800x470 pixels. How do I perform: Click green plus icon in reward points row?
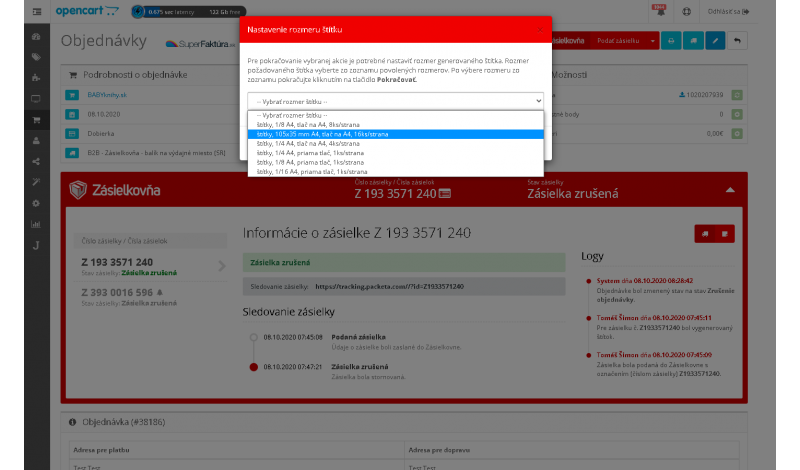tap(737, 114)
